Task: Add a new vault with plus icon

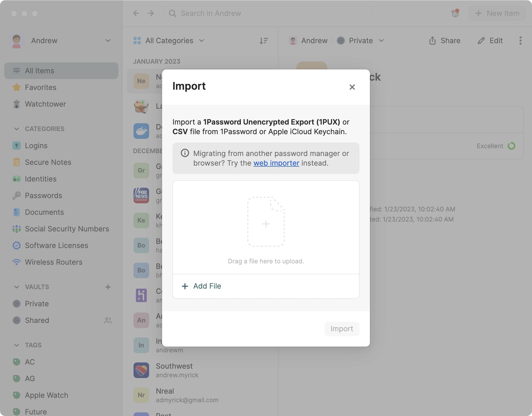Action: [x=108, y=287]
